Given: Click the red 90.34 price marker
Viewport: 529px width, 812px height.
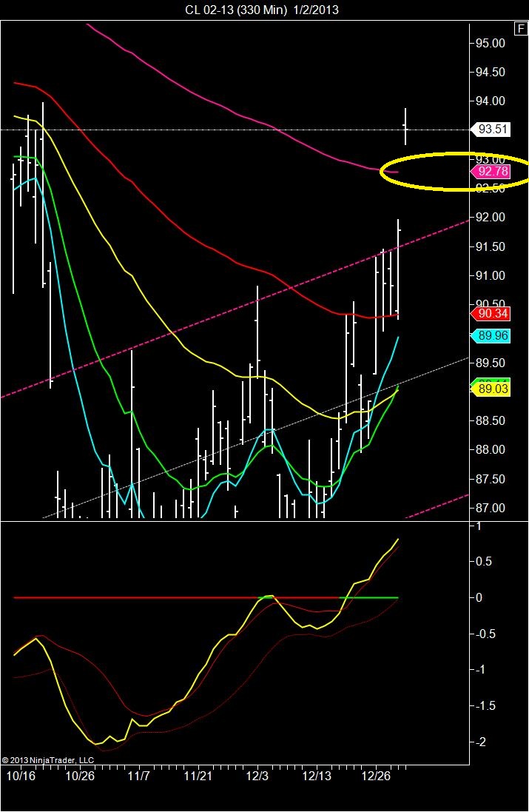Looking at the screenshot, I should (x=492, y=313).
